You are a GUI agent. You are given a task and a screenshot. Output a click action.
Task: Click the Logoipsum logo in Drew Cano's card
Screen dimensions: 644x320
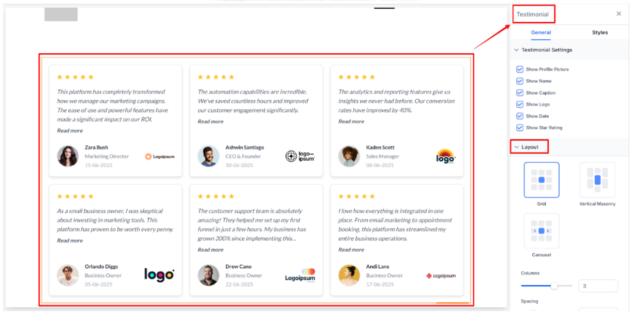coord(300,275)
